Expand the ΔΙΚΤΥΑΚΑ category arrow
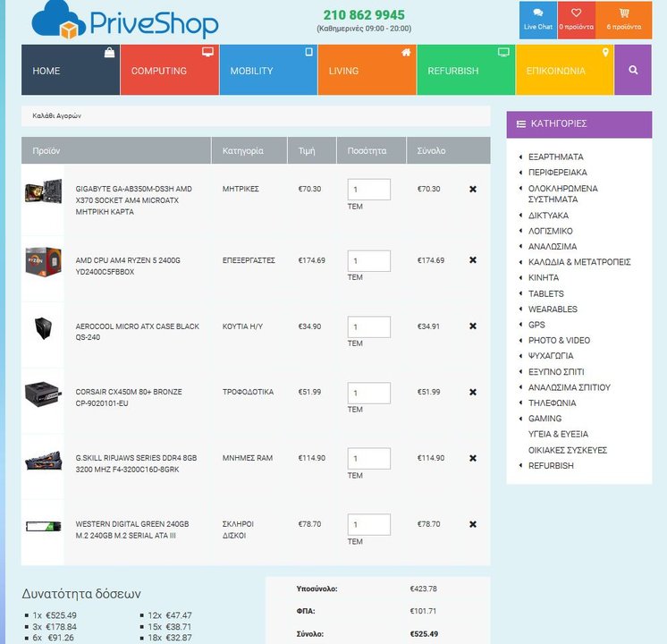This screenshot has width=667, height=644. coord(520,216)
